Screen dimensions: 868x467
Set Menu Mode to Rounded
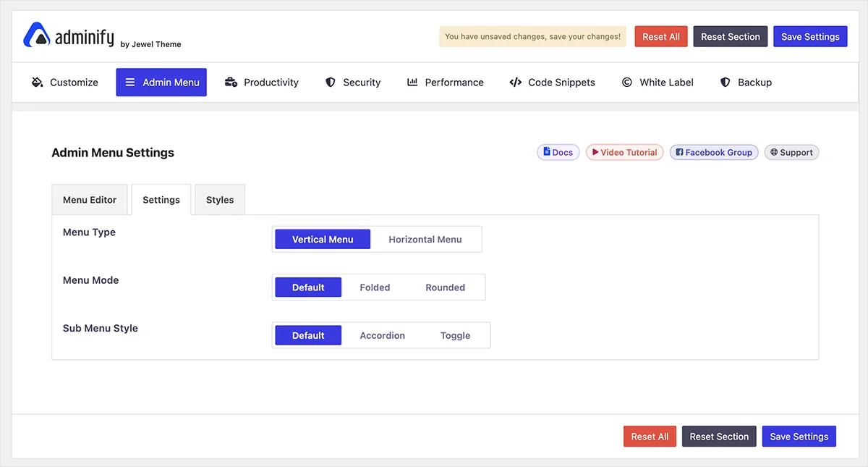point(445,287)
